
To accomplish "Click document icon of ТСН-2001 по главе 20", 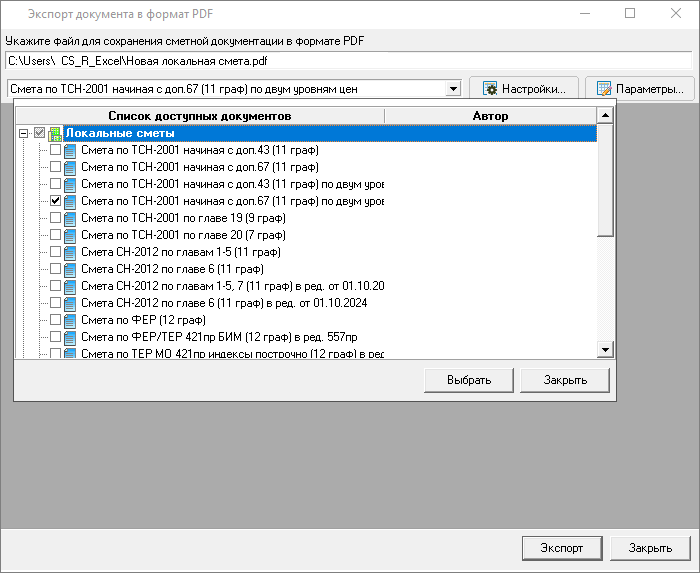I will 70,235.
